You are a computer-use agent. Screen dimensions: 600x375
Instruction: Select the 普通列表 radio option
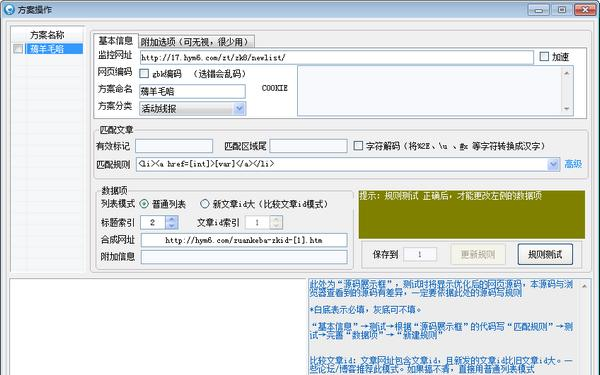tap(144, 204)
